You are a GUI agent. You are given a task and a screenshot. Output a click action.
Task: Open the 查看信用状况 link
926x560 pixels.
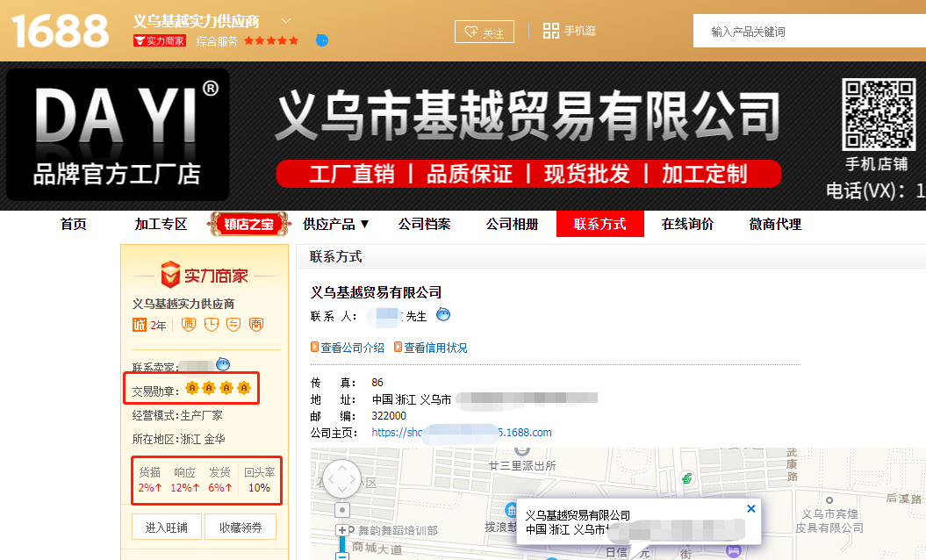point(435,348)
